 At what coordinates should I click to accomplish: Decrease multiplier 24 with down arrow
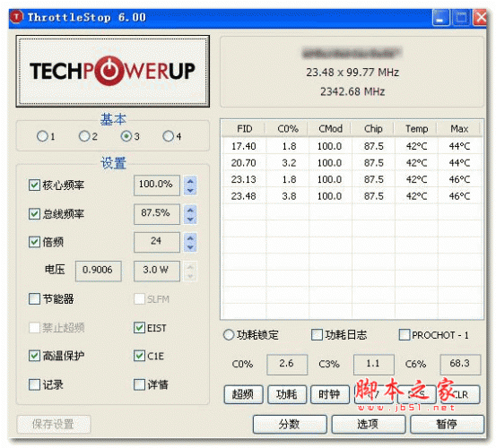coord(190,247)
